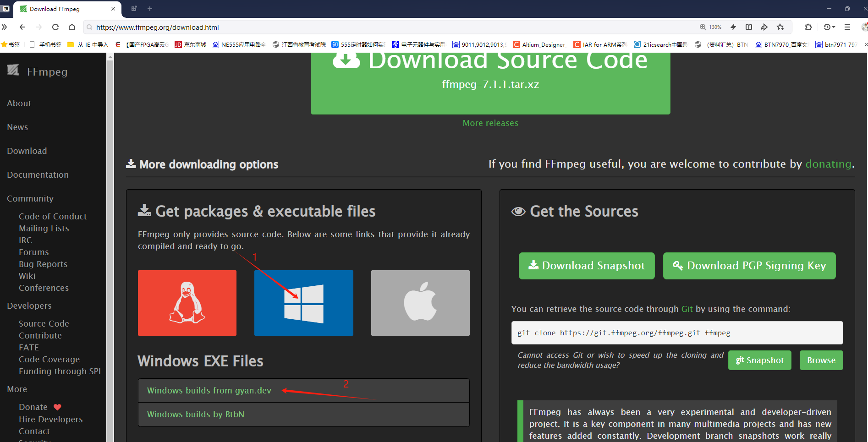Viewport: 868px width, 442px height.
Task: Open Bug Reports in sidebar
Action: pyautogui.click(x=43, y=264)
